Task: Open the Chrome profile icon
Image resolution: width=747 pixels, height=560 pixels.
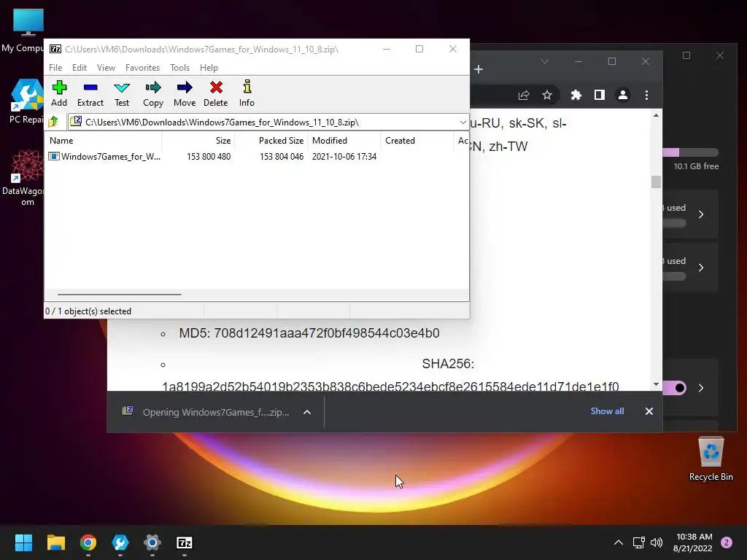Action: pyautogui.click(x=623, y=96)
